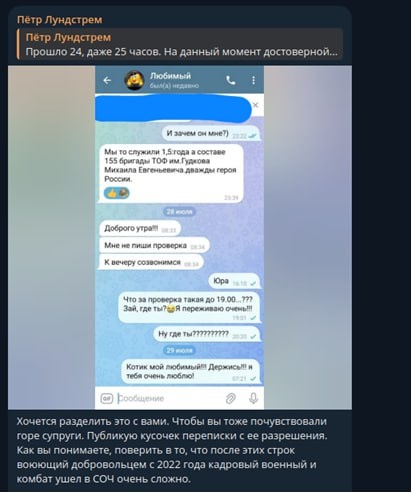
Task: Click the Любимый chat title
Action: click(x=170, y=76)
